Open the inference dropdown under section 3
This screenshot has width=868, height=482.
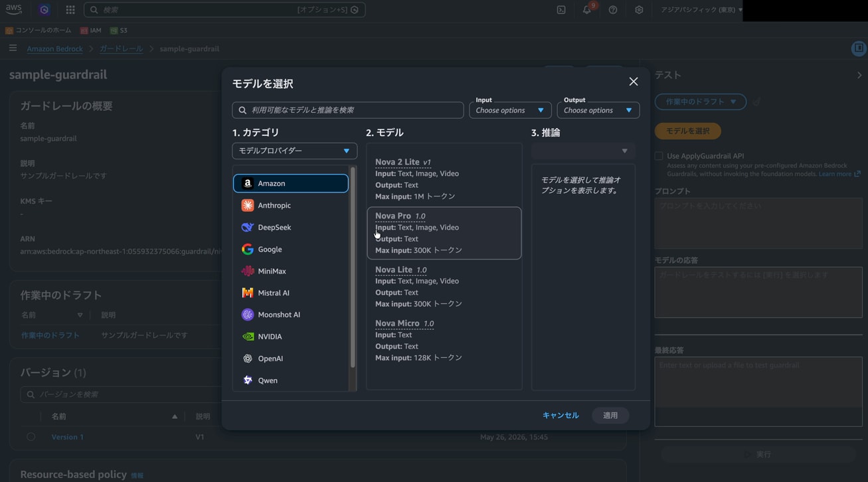(583, 151)
